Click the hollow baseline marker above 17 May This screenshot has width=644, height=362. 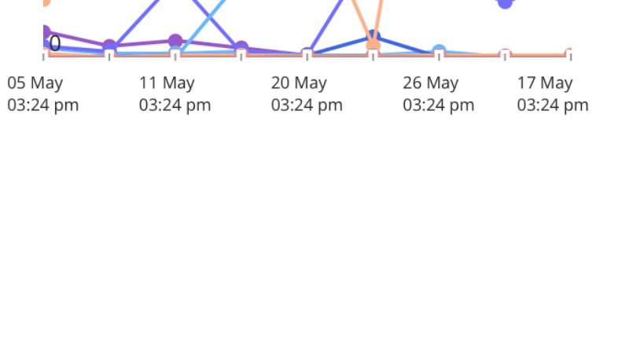[505, 54]
